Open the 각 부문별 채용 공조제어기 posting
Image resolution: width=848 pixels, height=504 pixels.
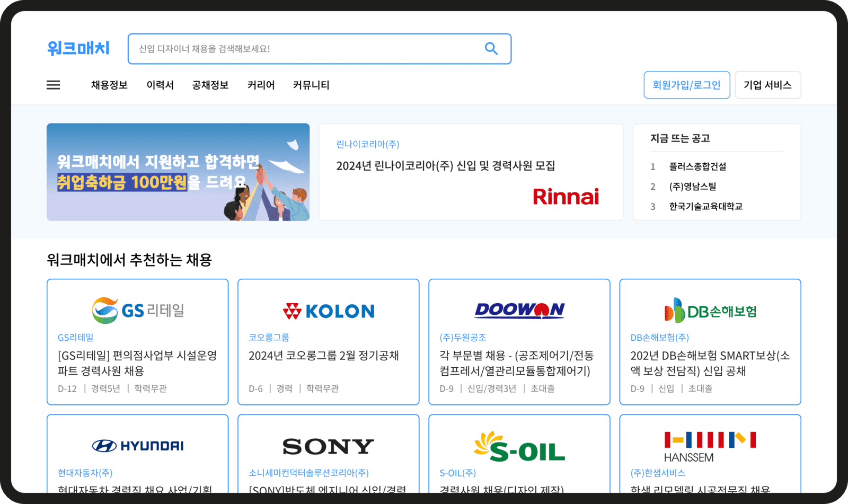point(517,363)
